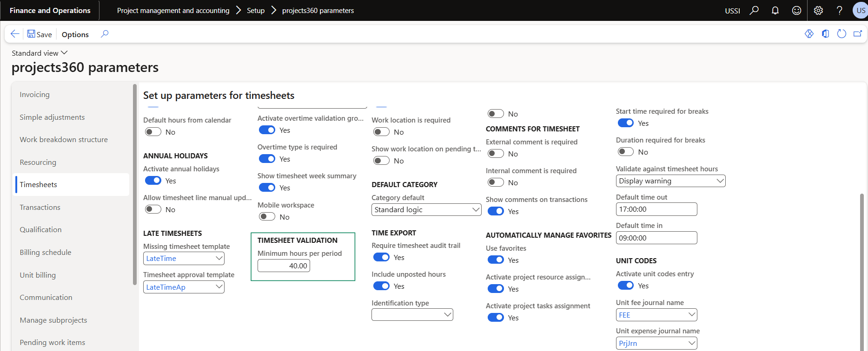Open the search magnifier in the top bar

pos(754,10)
